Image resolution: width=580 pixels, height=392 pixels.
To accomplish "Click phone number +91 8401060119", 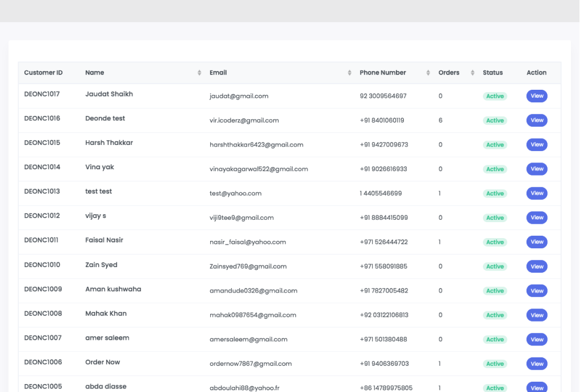I will (382, 120).
